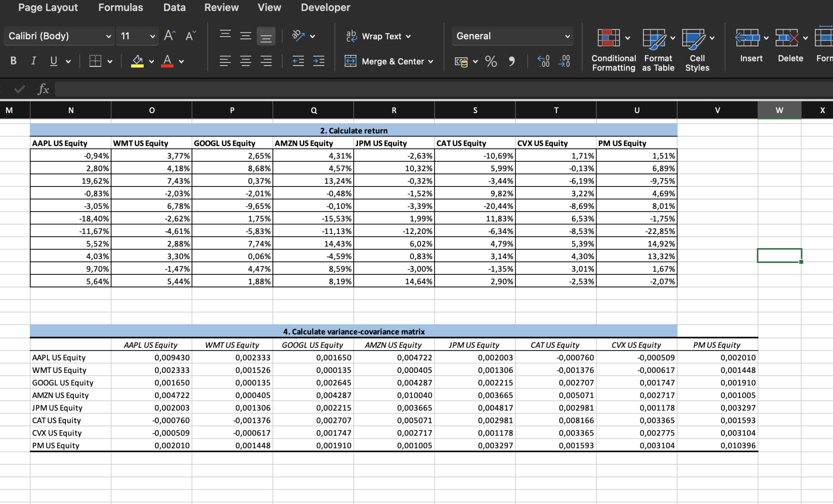833x504 pixels.
Task: Open the Calibri (Body) font dropdown
Action: coord(59,36)
